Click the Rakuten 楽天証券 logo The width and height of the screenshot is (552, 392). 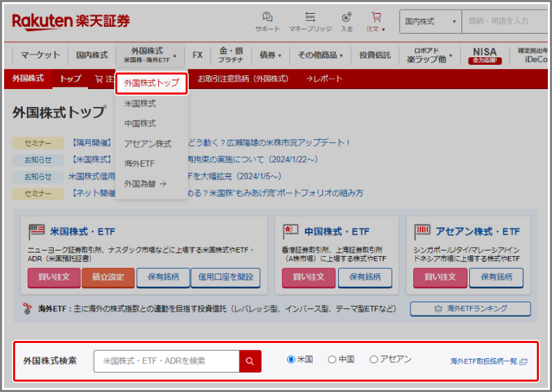pyautogui.click(x=71, y=22)
